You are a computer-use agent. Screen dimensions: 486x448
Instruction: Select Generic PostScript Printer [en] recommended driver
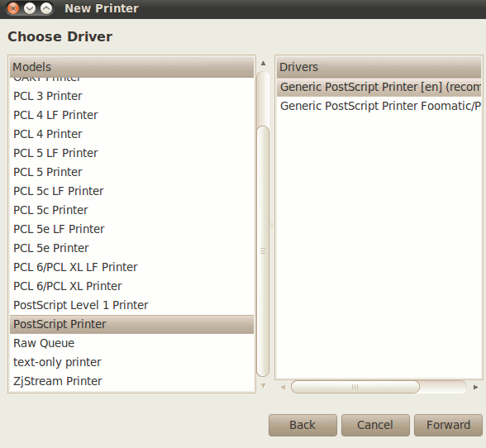pos(379,87)
